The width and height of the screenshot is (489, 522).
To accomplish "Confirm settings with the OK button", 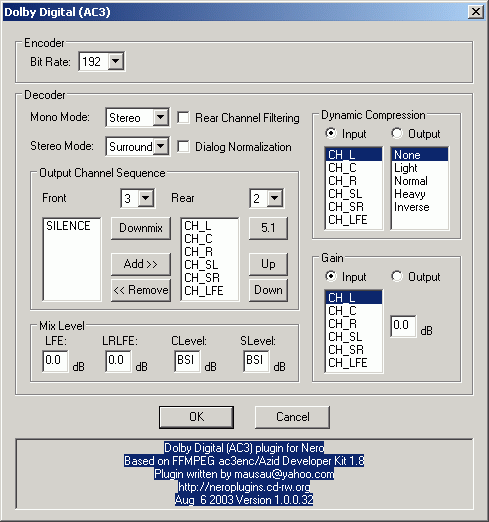I will point(196,417).
